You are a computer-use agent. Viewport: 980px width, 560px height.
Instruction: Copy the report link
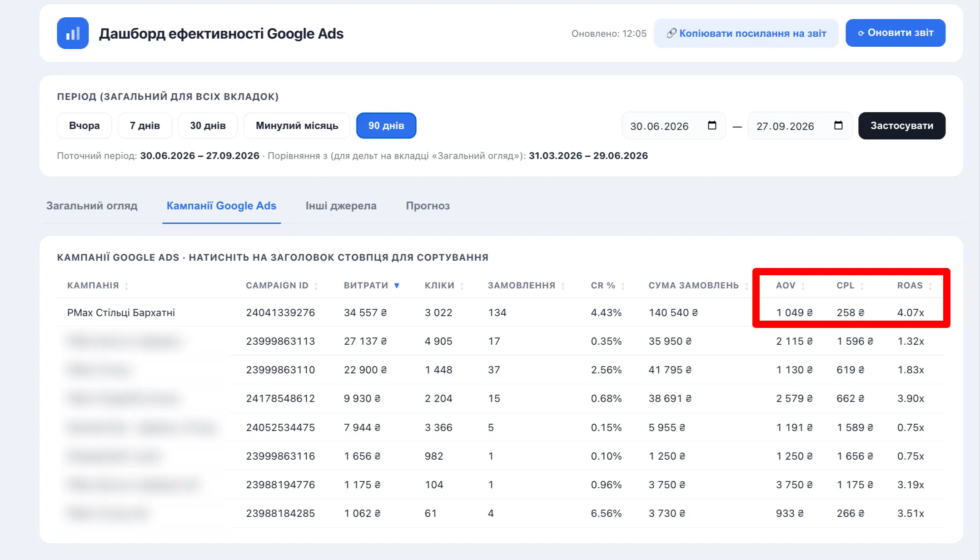point(746,33)
